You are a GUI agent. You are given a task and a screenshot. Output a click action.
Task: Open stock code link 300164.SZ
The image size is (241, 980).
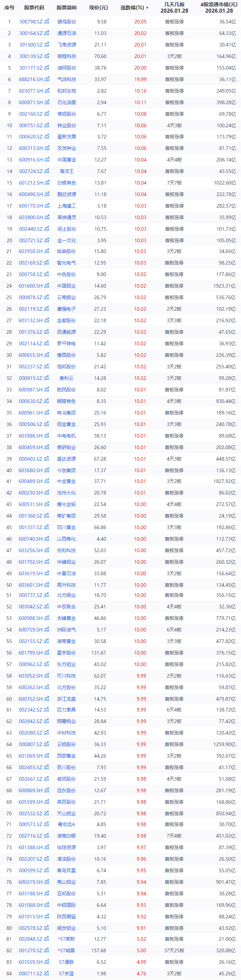coord(31,34)
